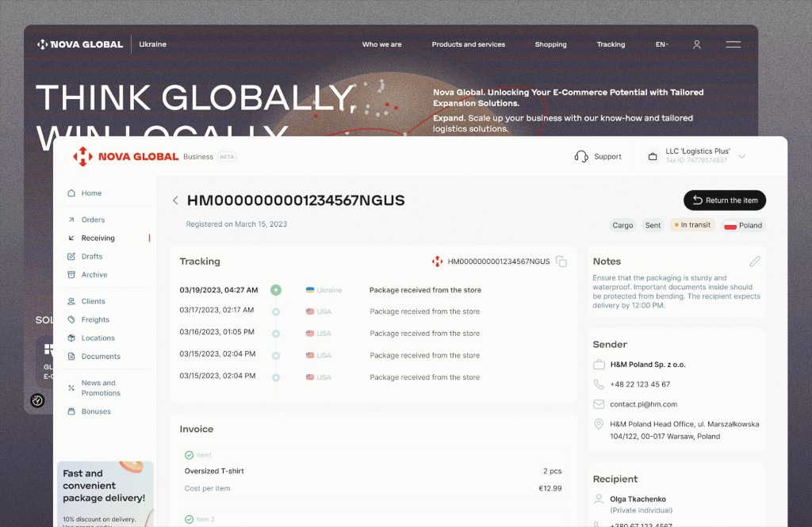Open Locations in the sidebar
Image resolution: width=812 pixels, height=527 pixels.
coord(98,338)
